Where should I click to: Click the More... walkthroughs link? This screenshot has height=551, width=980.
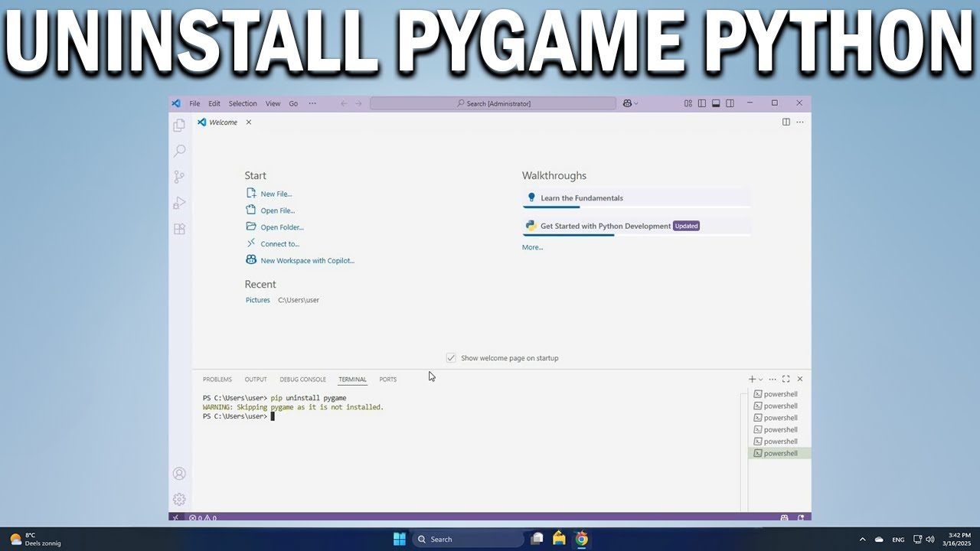click(533, 247)
